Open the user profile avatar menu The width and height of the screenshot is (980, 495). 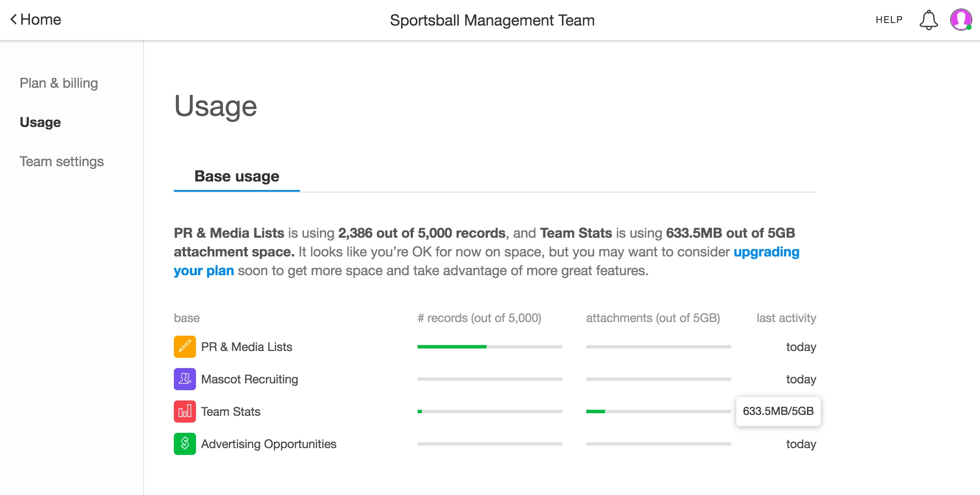click(x=961, y=20)
